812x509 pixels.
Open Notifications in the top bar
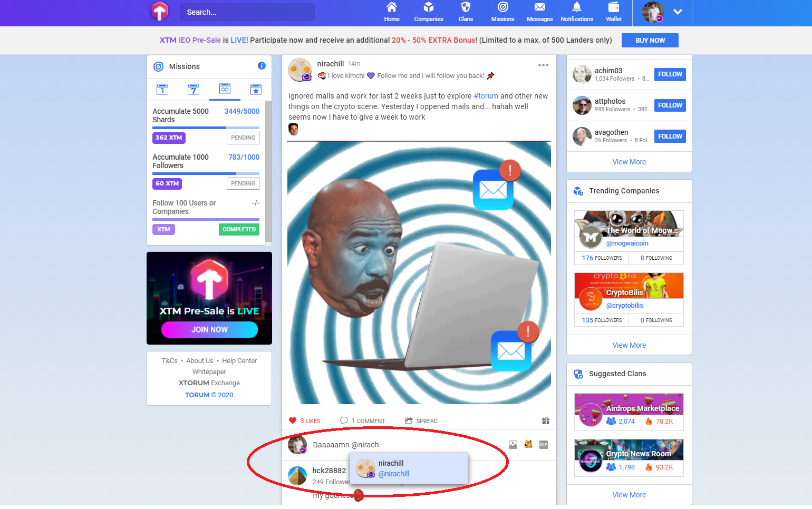click(x=576, y=12)
